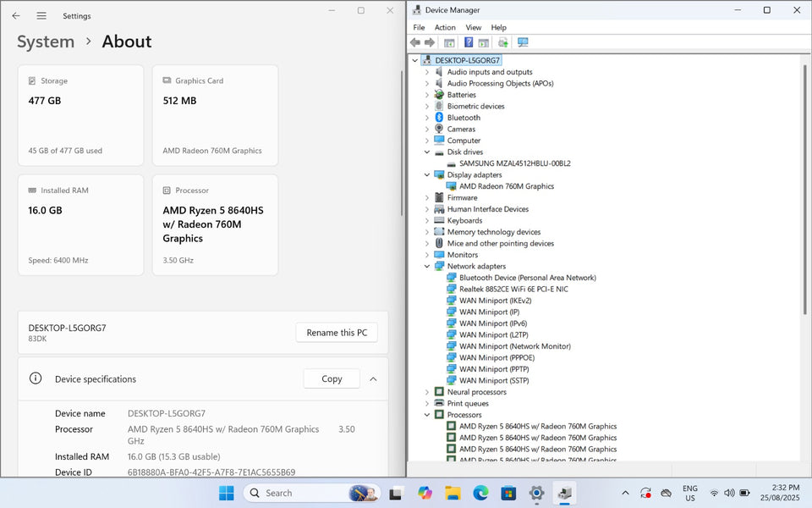
Task: Click Scan for hardware changes toolbar icon
Action: click(523, 42)
